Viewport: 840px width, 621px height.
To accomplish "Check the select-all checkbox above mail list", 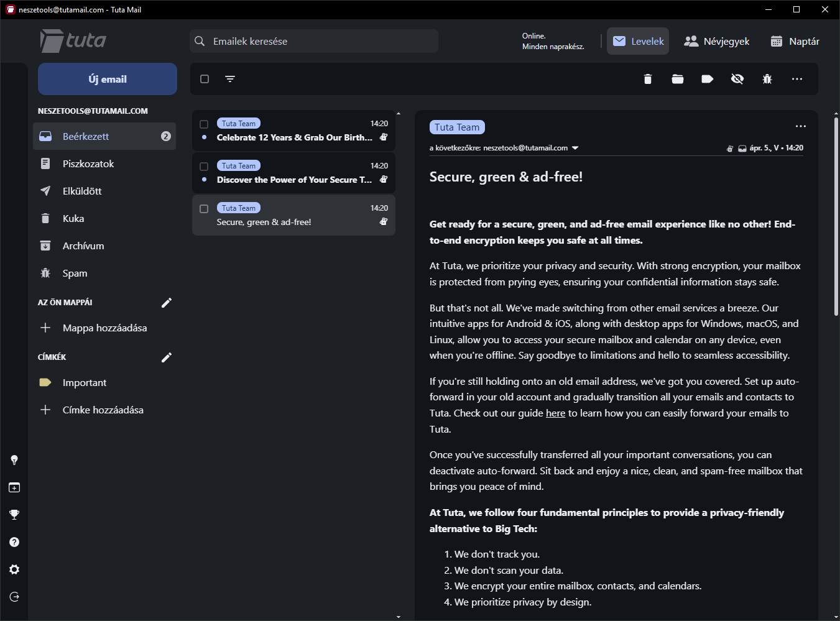I will pyautogui.click(x=205, y=79).
